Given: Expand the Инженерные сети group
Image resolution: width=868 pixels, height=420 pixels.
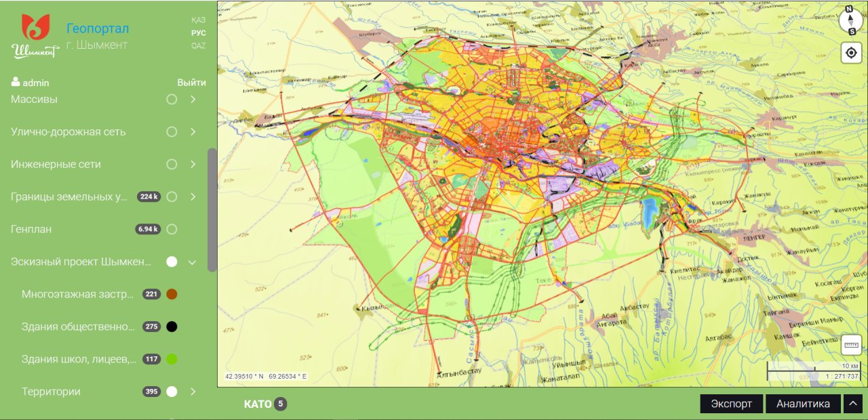Looking at the screenshot, I should click(x=193, y=165).
